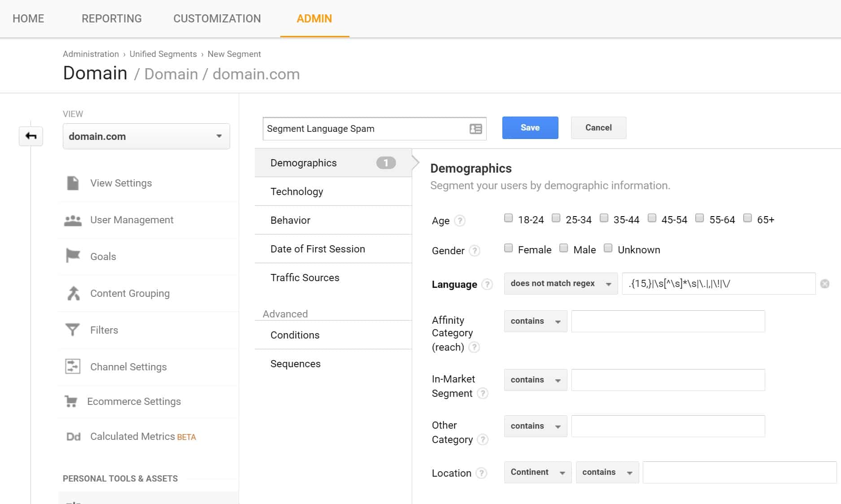Click the Filters funnel icon
Image resolution: width=841 pixels, height=504 pixels.
click(72, 330)
